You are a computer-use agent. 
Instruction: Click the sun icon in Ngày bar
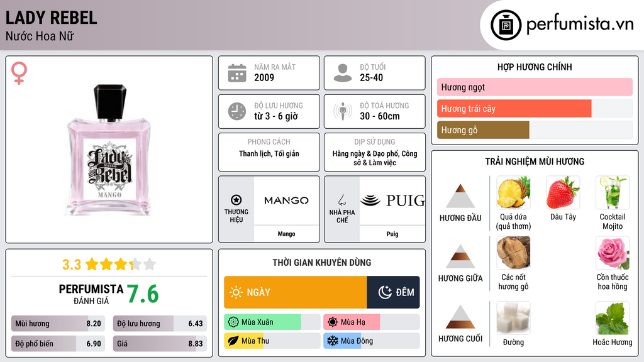(x=236, y=292)
